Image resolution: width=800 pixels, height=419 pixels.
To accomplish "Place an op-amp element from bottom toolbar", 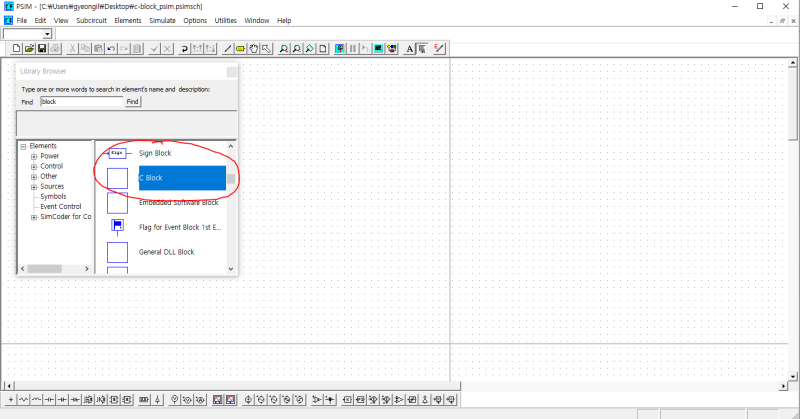I will click(316, 400).
